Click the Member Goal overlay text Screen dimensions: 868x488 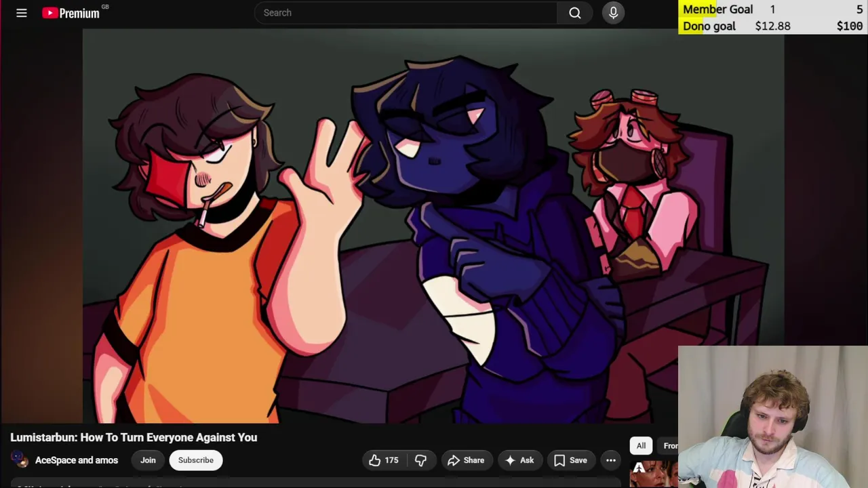coord(717,9)
